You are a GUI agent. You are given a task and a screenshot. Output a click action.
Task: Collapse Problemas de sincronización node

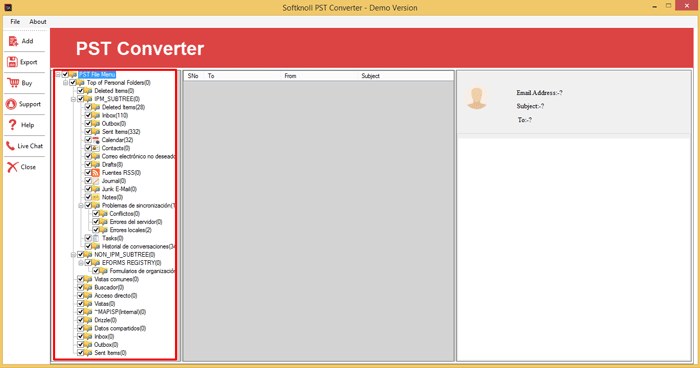pyautogui.click(x=81, y=205)
